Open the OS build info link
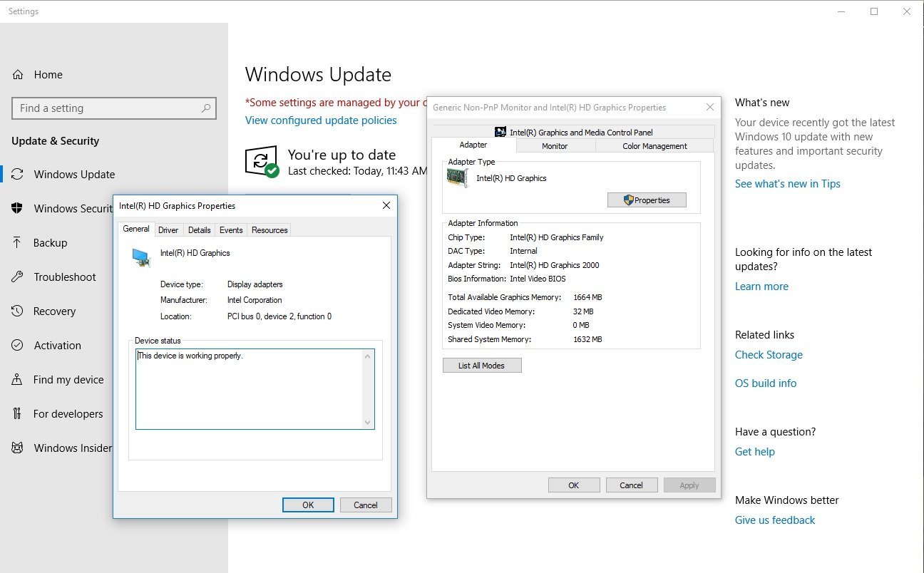The height and width of the screenshot is (573, 924). tap(766, 383)
